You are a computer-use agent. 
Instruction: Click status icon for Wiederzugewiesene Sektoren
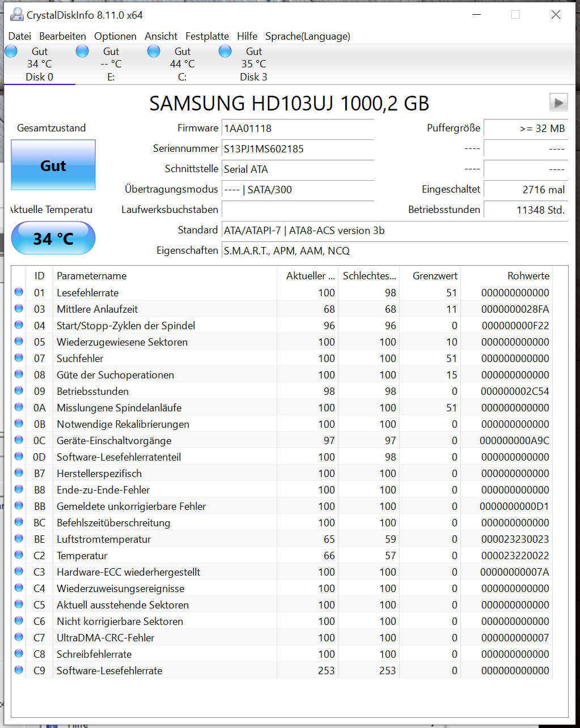click(19, 342)
